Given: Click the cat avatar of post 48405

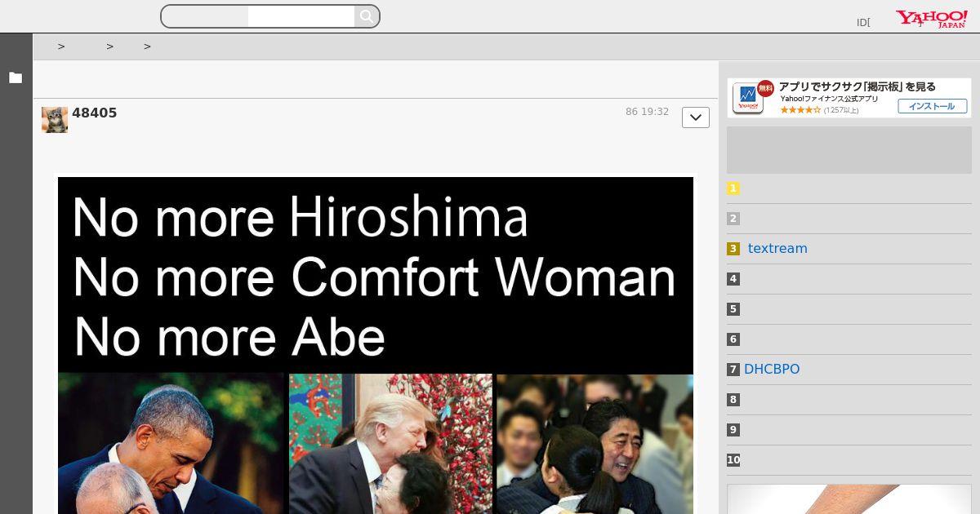Looking at the screenshot, I should (x=55, y=119).
